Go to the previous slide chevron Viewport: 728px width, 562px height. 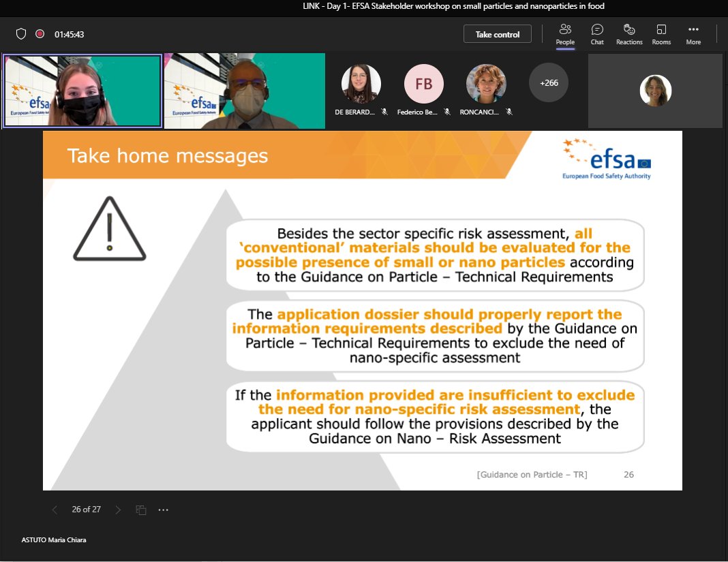point(54,510)
